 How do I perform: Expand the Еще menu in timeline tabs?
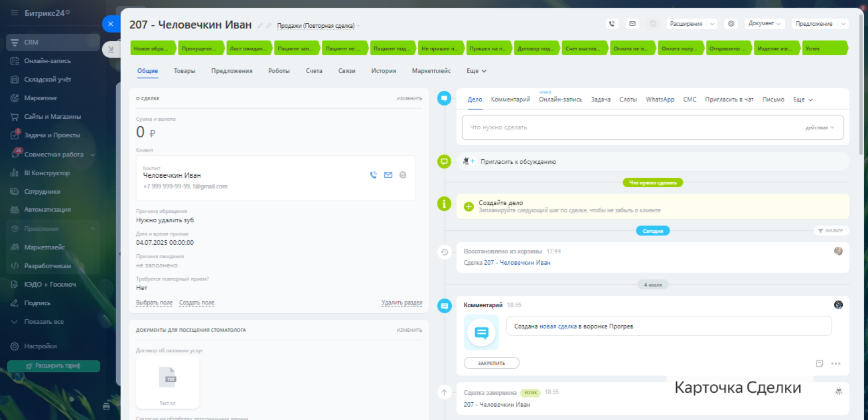pos(803,100)
